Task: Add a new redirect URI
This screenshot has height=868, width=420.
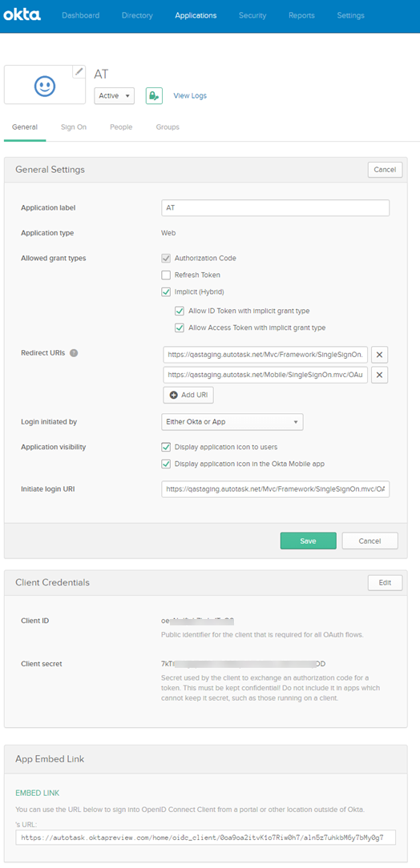Action: pyautogui.click(x=188, y=396)
